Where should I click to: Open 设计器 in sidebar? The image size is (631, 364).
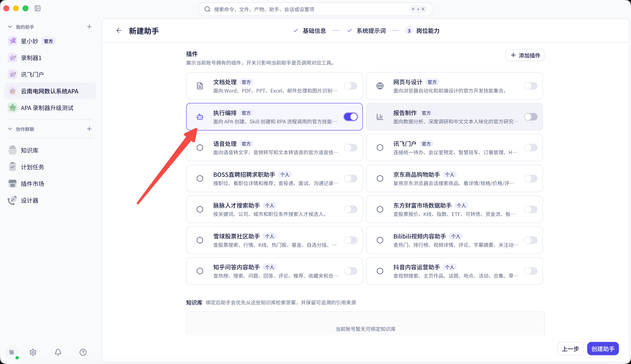50,201
